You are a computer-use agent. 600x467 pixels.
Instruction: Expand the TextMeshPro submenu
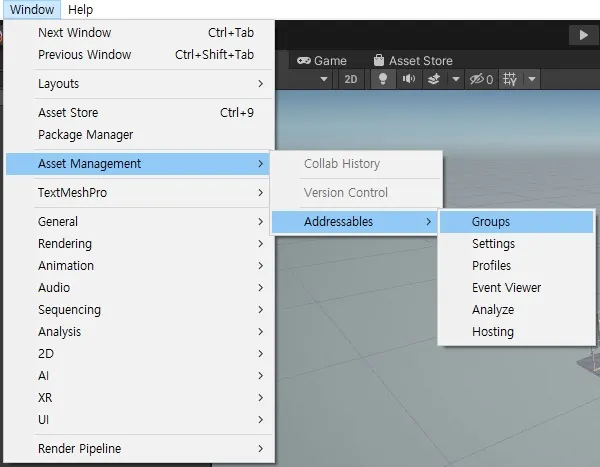tap(139, 193)
